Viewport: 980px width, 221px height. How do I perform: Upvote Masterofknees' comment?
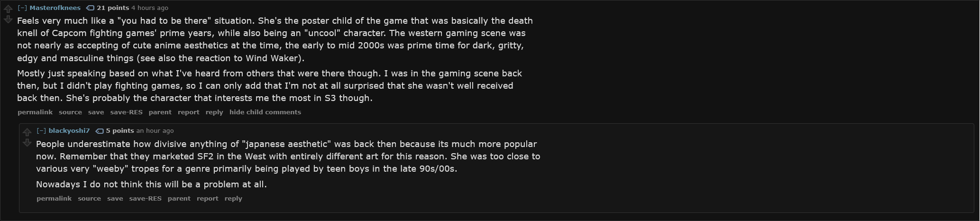tap(8, 9)
